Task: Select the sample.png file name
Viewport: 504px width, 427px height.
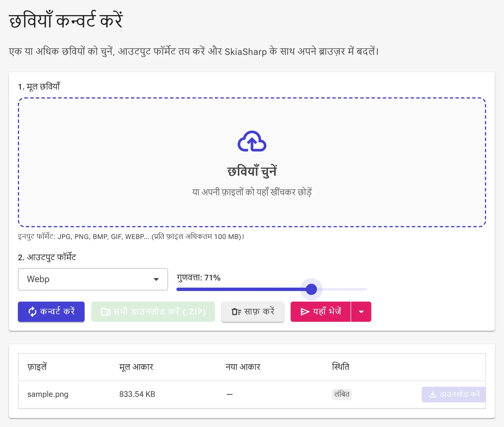Action: (48, 394)
